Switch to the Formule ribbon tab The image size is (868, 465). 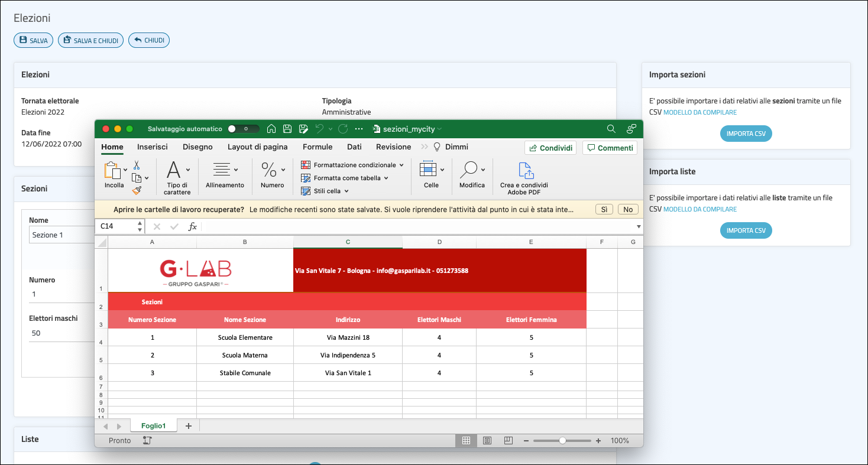pyautogui.click(x=318, y=147)
